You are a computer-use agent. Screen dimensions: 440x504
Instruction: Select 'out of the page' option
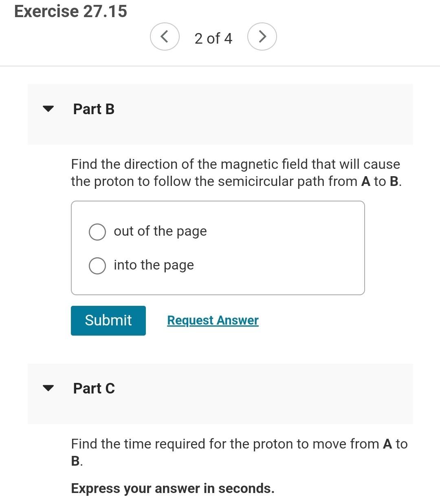[x=97, y=232]
